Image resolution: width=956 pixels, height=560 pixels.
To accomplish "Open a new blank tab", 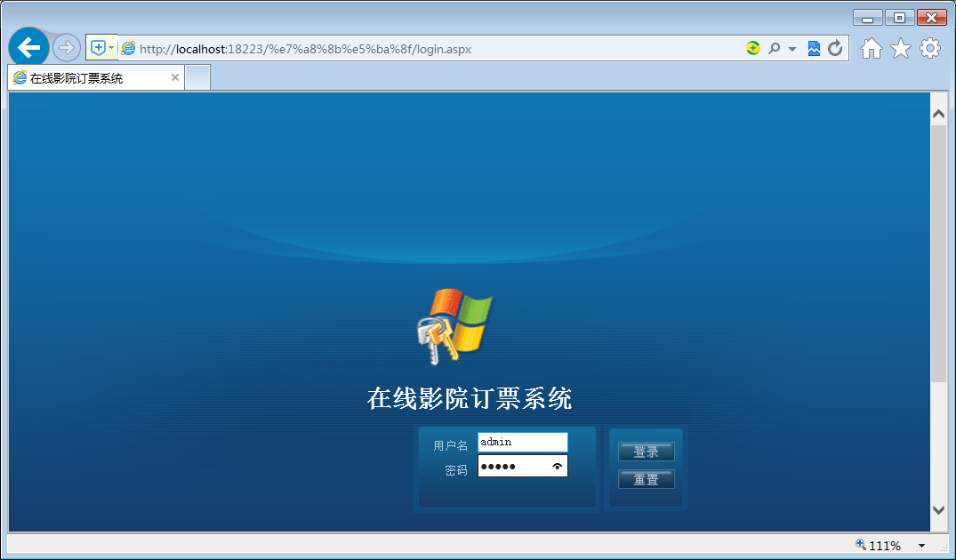I will click(197, 77).
